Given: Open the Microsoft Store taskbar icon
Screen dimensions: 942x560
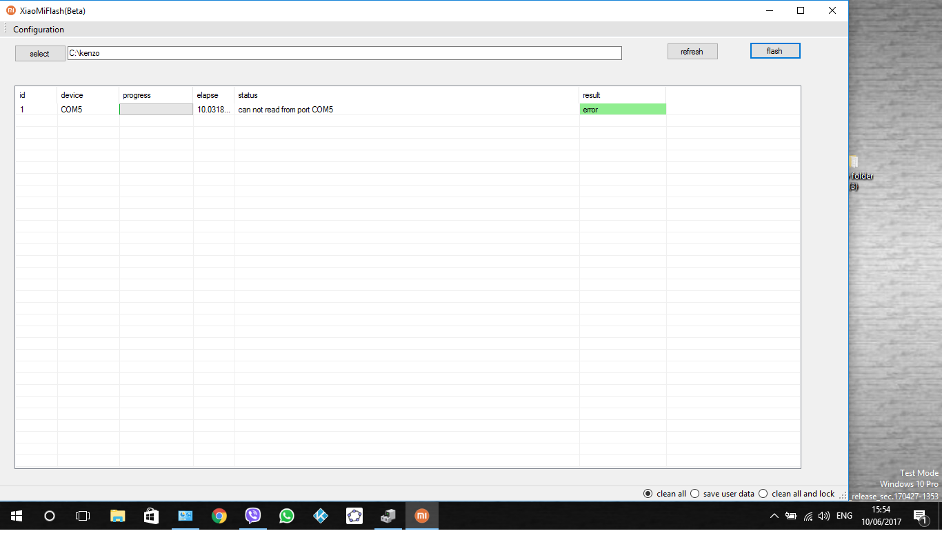Looking at the screenshot, I should (152, 516).
